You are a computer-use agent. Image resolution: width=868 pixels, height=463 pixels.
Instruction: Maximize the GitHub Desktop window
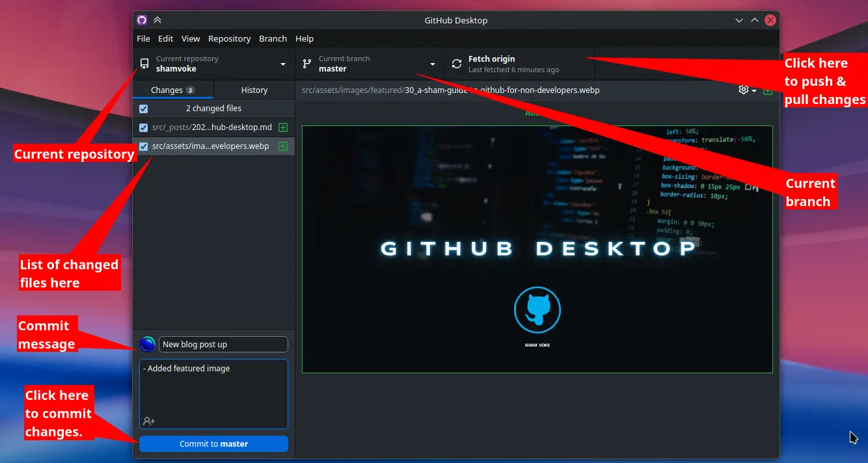755,20
